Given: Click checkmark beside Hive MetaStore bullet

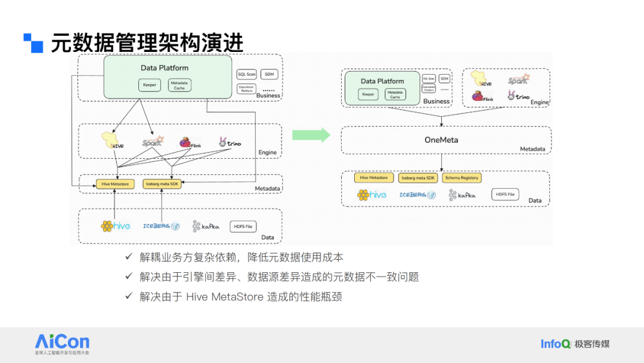Looking at the screenshot, I should tap(129, 296).
